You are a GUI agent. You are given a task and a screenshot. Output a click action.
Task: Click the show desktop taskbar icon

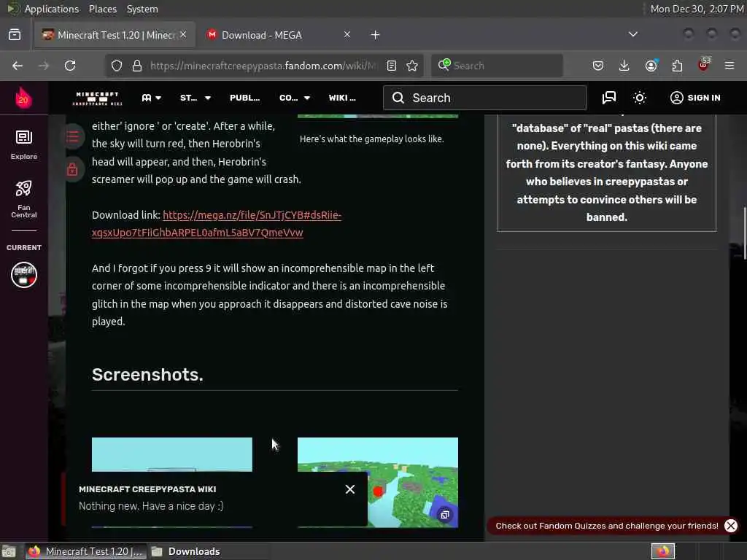tap(9, 551)
